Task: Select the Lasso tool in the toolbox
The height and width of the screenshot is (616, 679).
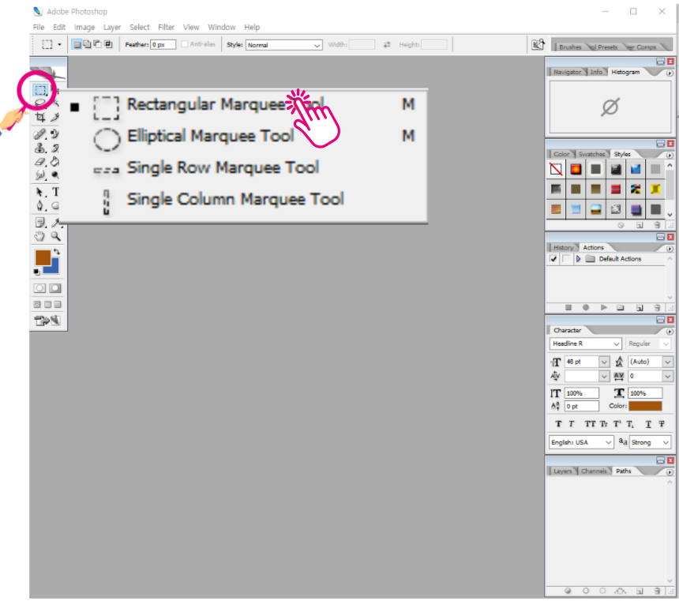Action: pos(40,103)
